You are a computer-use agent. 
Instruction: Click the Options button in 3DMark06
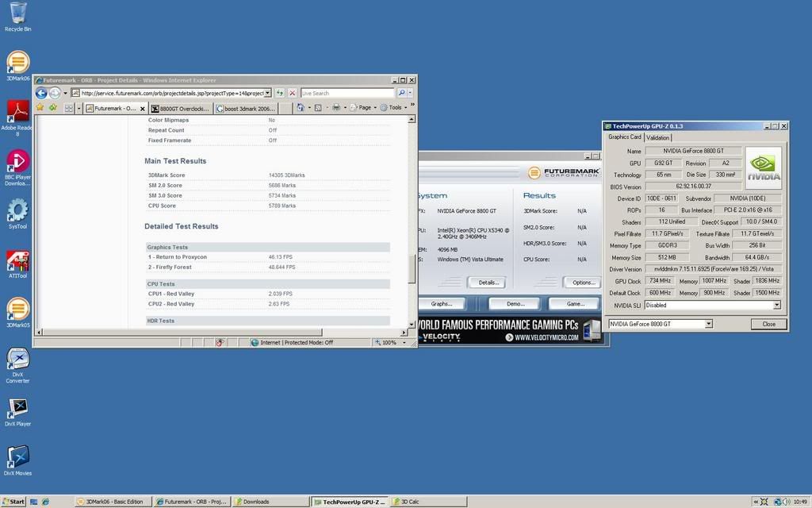583,283
